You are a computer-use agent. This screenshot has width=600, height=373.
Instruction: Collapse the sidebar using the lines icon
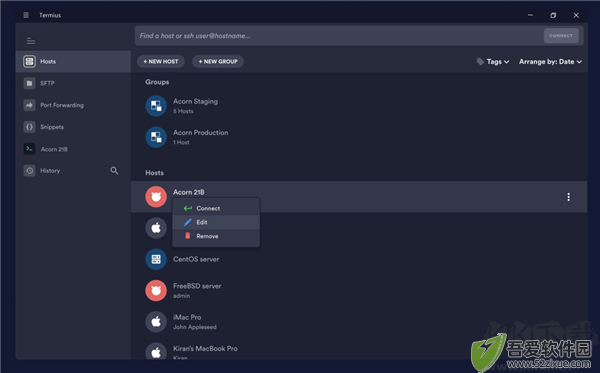click(x=31, y=41)
